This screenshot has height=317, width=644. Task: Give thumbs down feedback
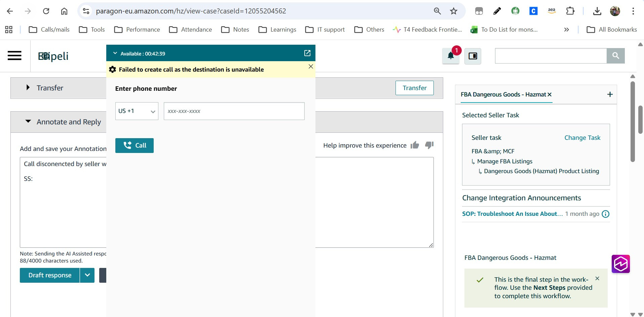click(429, 145)
